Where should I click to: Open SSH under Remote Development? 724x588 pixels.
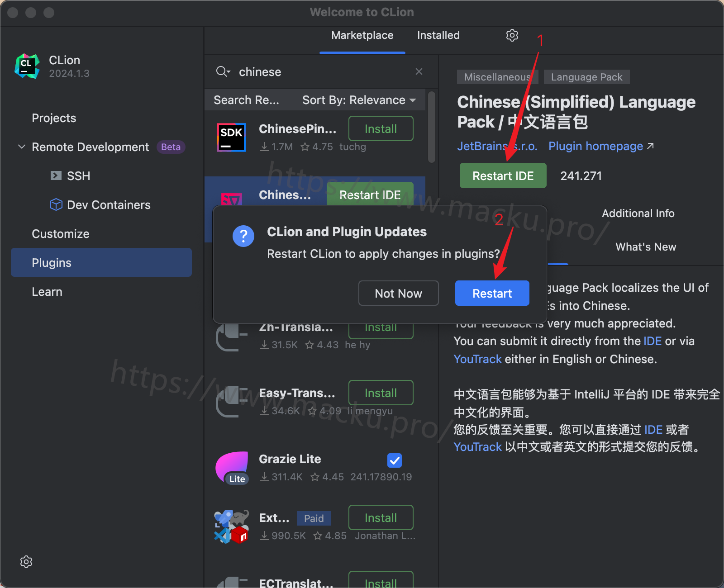[78, 176]
